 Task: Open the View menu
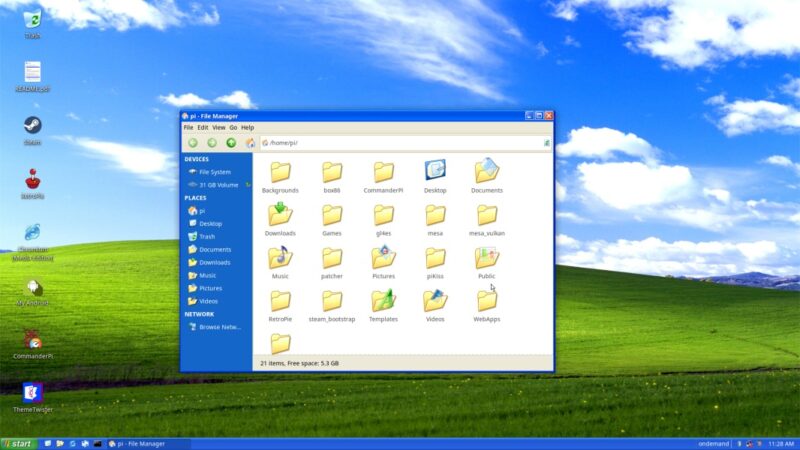click(218, 128)
